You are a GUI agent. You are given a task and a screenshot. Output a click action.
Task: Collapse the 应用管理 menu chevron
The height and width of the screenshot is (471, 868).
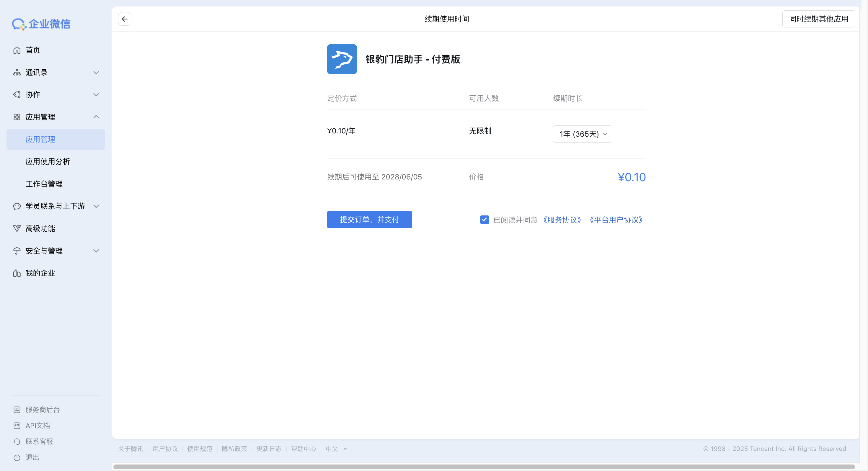[x=96, y=117]
